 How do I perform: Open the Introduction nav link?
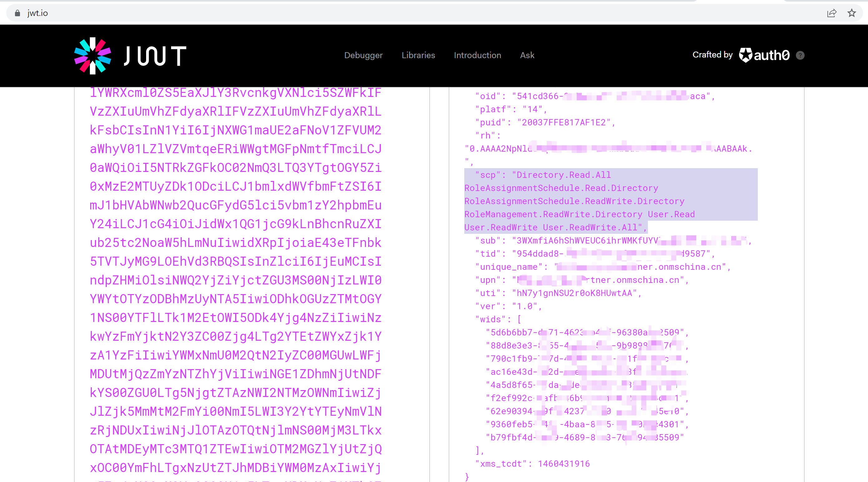[x=477, y=55]
